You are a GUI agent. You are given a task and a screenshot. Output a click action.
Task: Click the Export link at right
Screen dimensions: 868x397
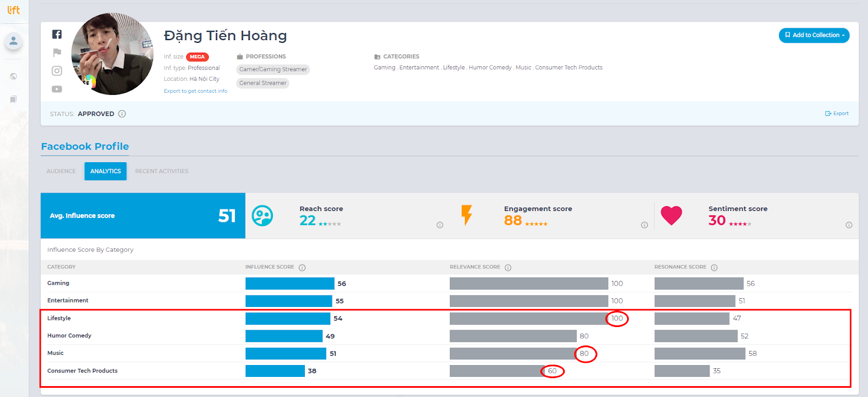coord(837,113)
